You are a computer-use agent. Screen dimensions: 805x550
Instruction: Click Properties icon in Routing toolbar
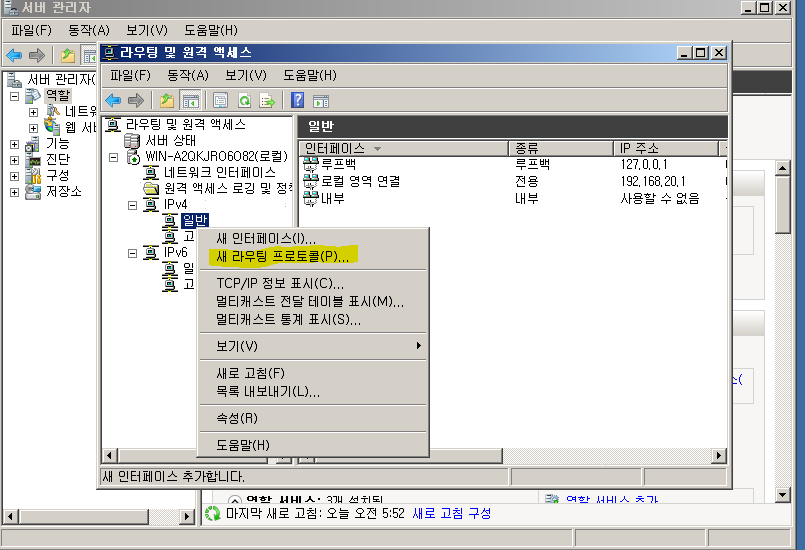point(221,100)
